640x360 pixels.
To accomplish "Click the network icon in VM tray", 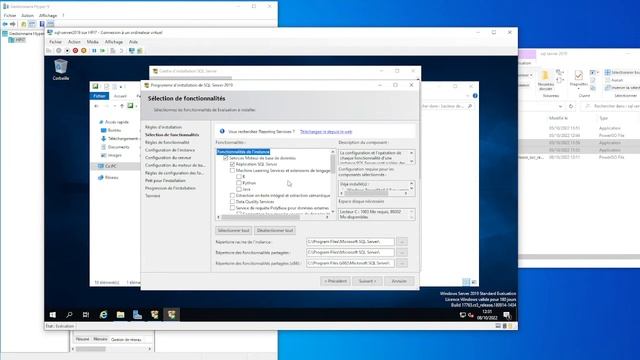I will (x=462, y=315).
